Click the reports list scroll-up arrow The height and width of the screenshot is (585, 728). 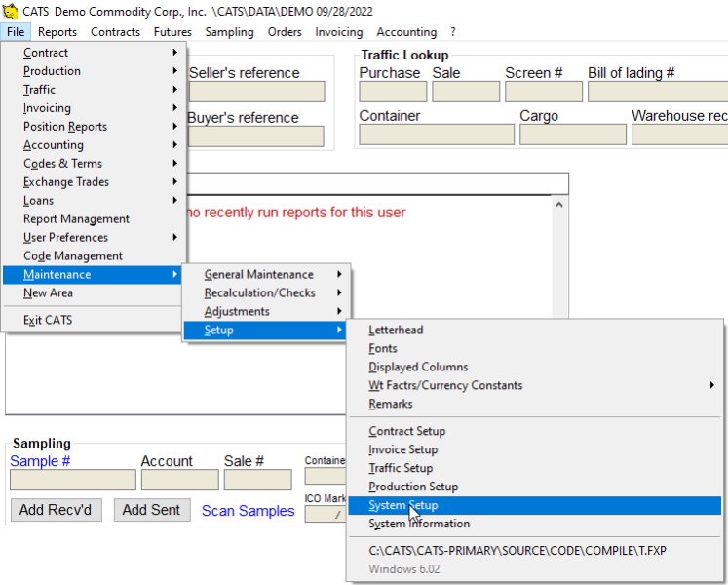pos(559,205)
